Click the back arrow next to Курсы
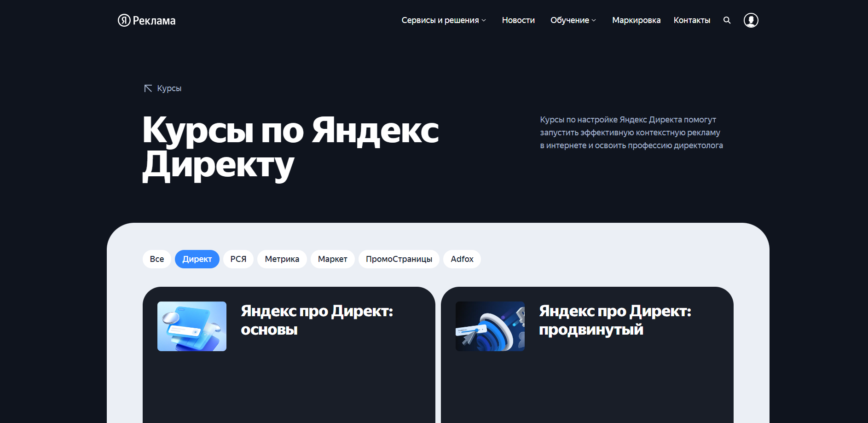Viewport: 868px width, 423px height. [x=148, y=88]
